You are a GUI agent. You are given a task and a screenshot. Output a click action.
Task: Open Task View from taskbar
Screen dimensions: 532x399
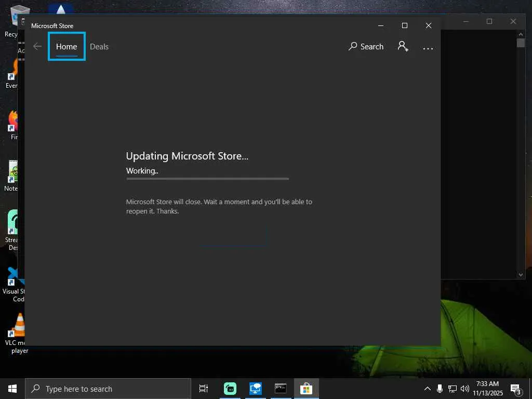204,389
